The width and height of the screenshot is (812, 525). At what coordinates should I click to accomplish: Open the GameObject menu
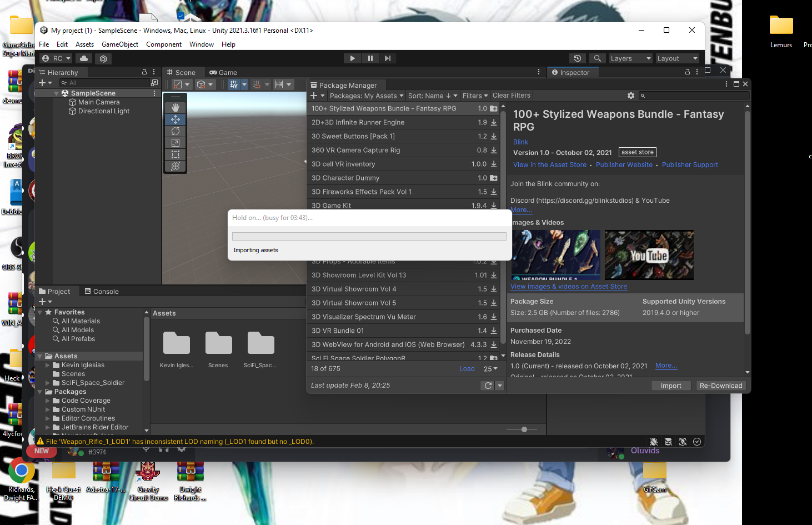tap(120, 44)
